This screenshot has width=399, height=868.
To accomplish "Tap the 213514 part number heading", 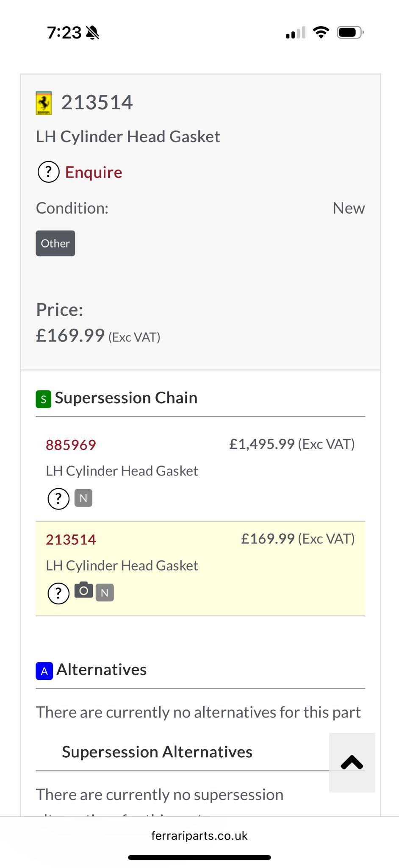I will (97, 103).
